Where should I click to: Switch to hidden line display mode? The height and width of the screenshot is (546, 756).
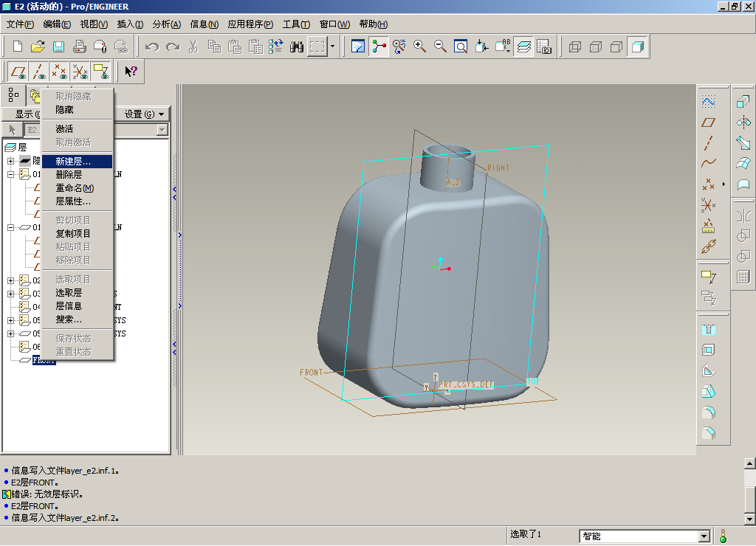tap(596, 46)
